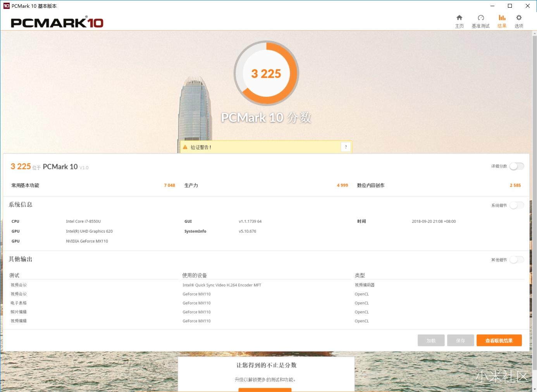Screen dimensions: 537x392
Task: Toggle the 详细分数 switch on
Action: (x=517, y=166)
